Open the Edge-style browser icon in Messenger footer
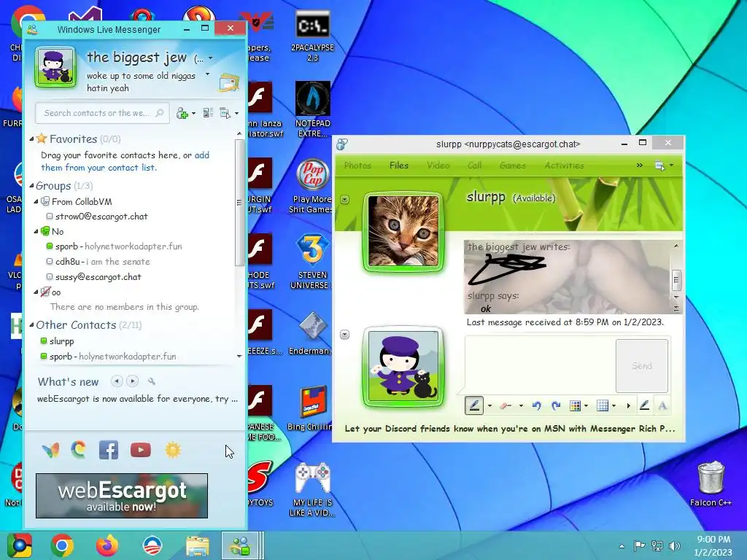The height and width of the screenshot is (560, 747). [79, 449]
